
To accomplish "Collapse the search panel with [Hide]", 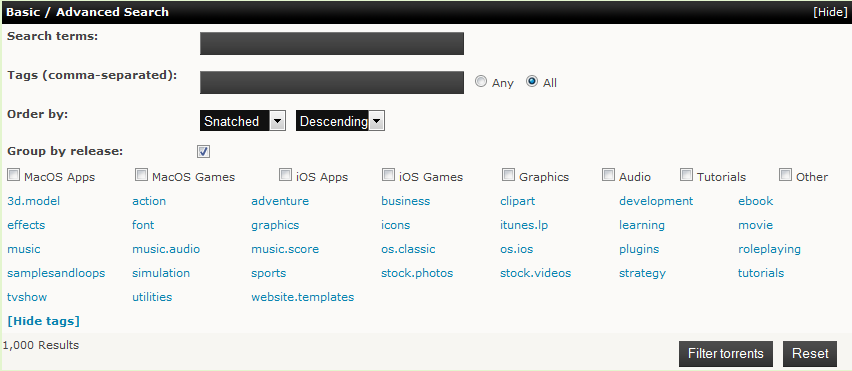I will (829, 12).
